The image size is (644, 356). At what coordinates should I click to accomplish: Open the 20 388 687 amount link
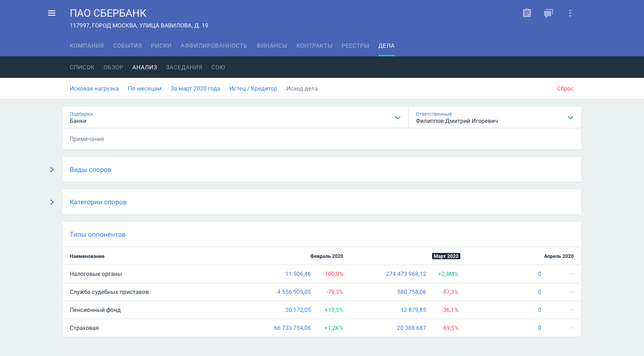[411, 328]
